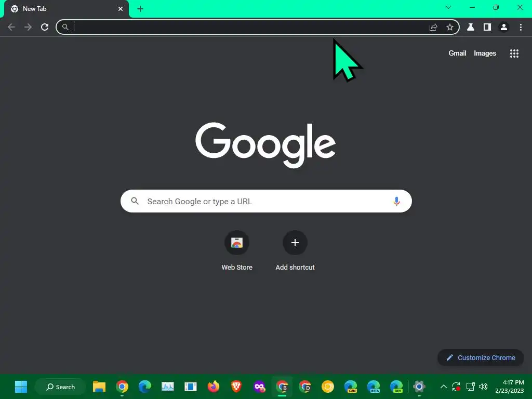Open the profile avatar menu
Image resolution: width=532 pixels, height=399 pixels.
tap(504, 27)
